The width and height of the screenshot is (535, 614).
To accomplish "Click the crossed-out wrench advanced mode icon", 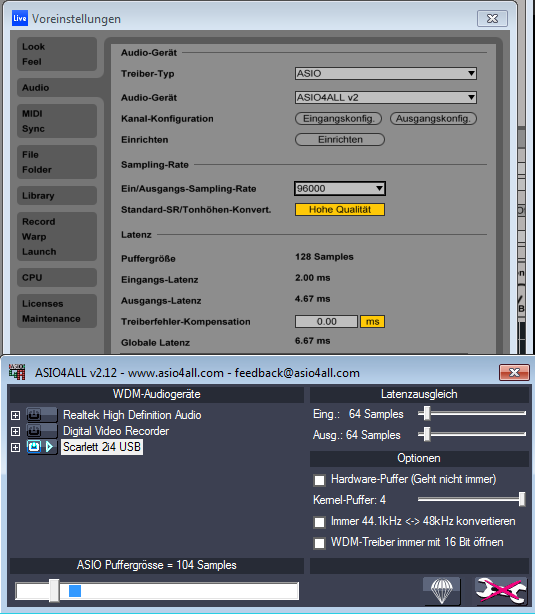I will click(501, 591).
